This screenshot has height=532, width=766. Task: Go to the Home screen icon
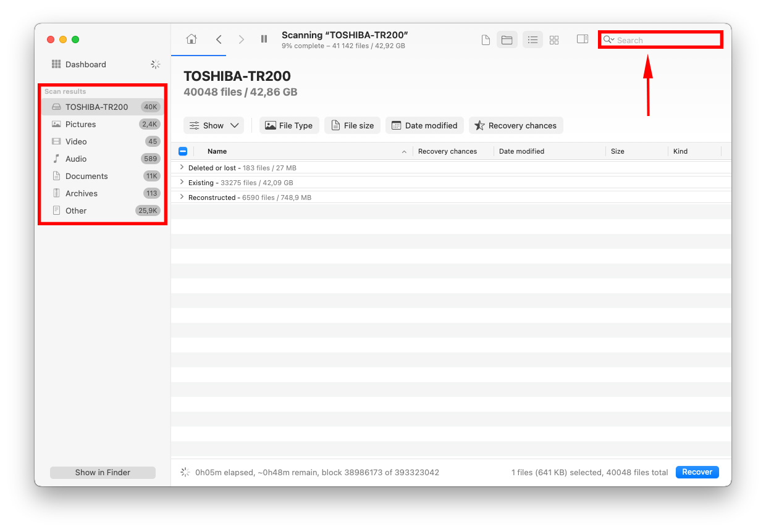tap(192, 39)
